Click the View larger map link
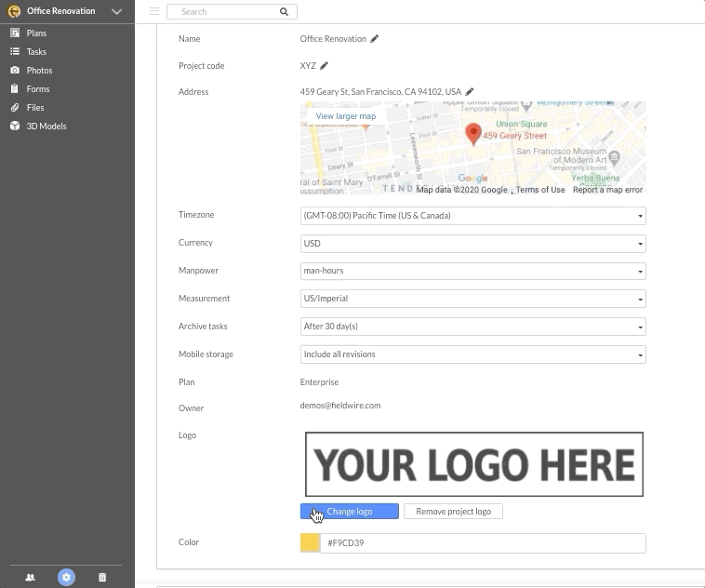The height and width of the screenshot is (588, 705). pos(346,116)
